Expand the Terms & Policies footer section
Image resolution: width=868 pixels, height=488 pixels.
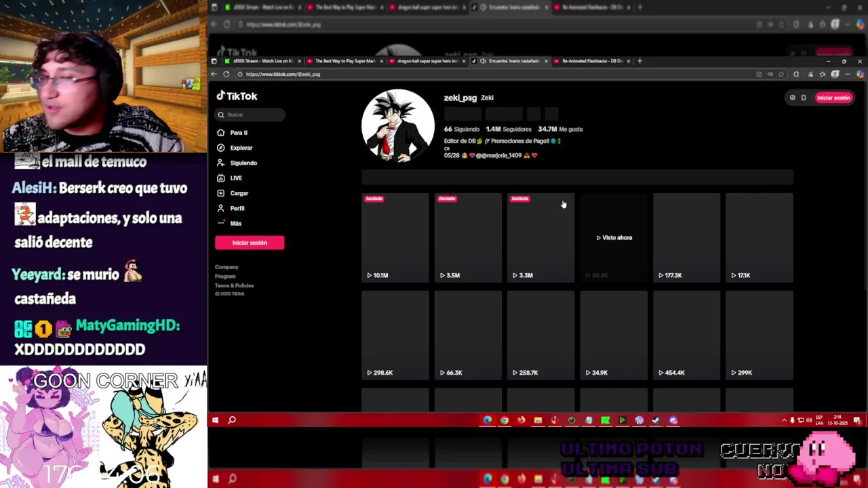[234, 285]
